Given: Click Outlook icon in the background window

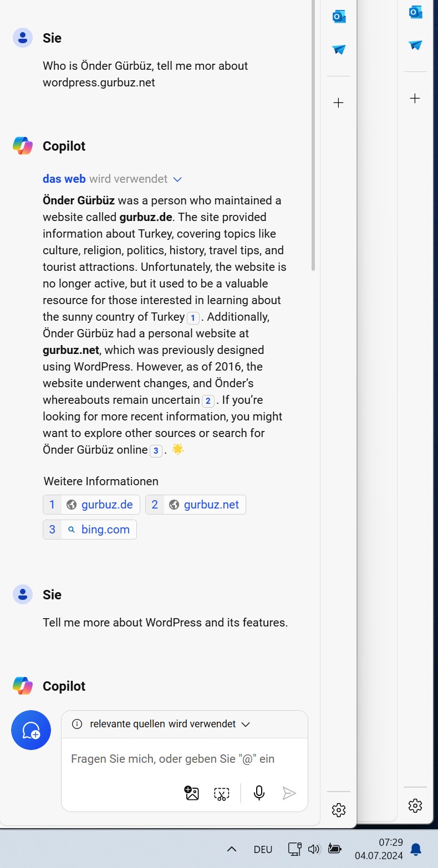Looking at the screenshot, I should [415, 12].
